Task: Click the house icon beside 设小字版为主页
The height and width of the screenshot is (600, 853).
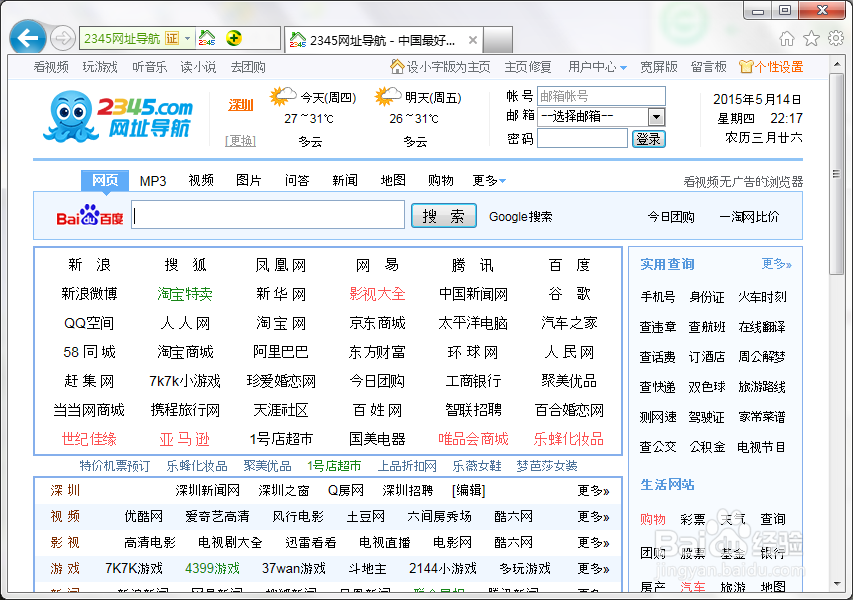Action: 397,66
